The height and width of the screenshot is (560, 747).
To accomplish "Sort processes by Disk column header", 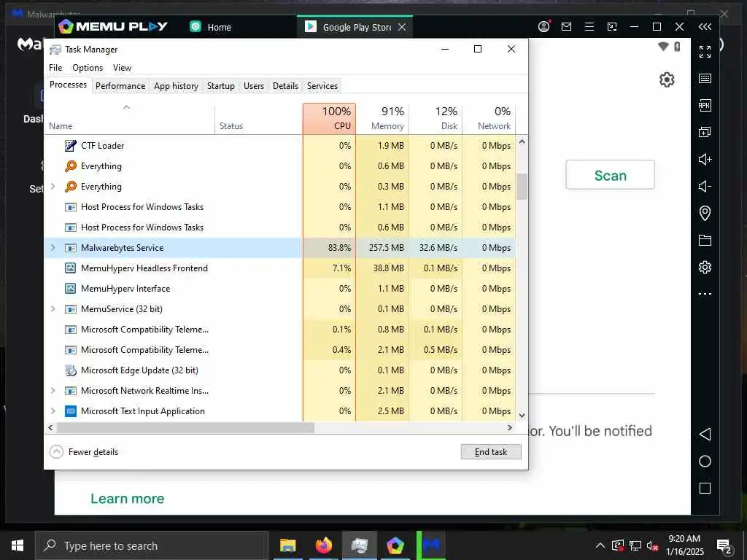I will (436, 118).
